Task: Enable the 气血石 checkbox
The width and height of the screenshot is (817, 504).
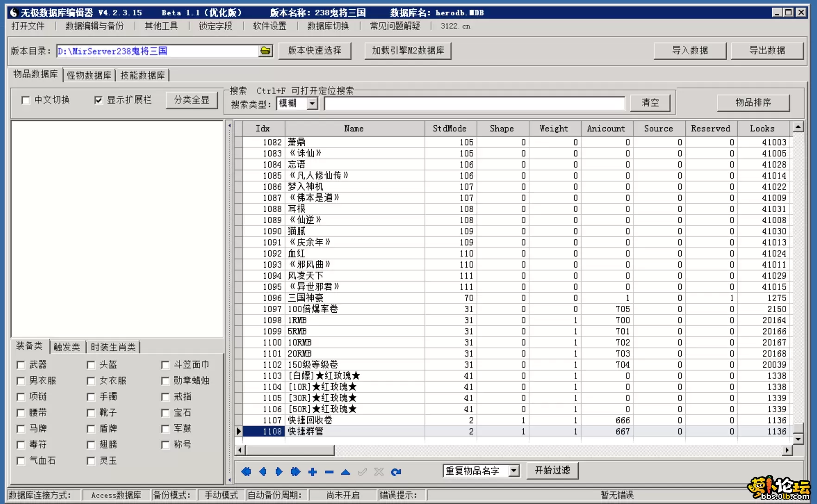Action: pyautogui.click(x=20, y=461)
